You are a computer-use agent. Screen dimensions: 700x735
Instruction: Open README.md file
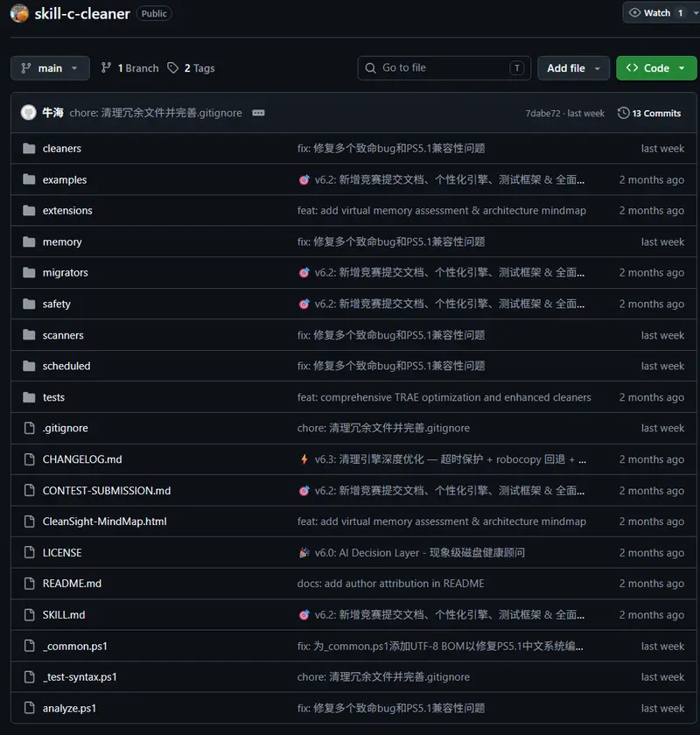(x=72, y=583)
